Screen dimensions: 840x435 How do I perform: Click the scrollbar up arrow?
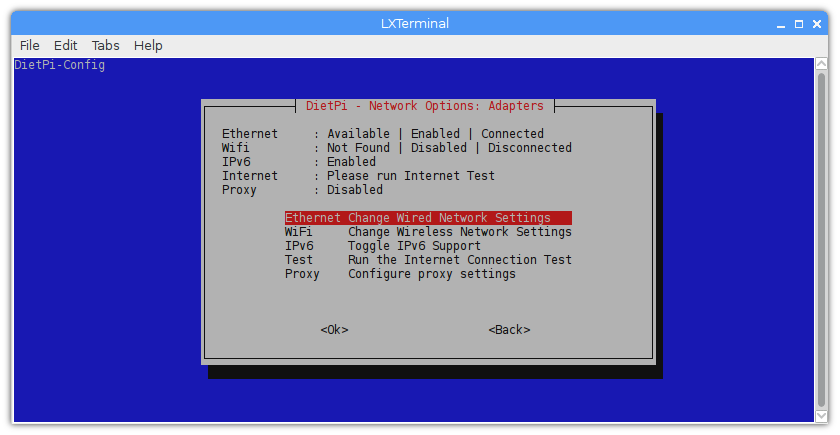(821, 64)
